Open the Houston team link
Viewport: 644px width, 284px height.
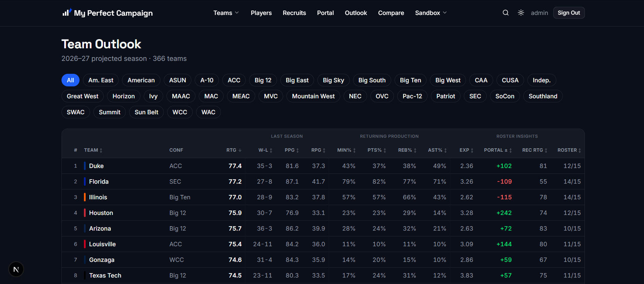click(101, 213)
